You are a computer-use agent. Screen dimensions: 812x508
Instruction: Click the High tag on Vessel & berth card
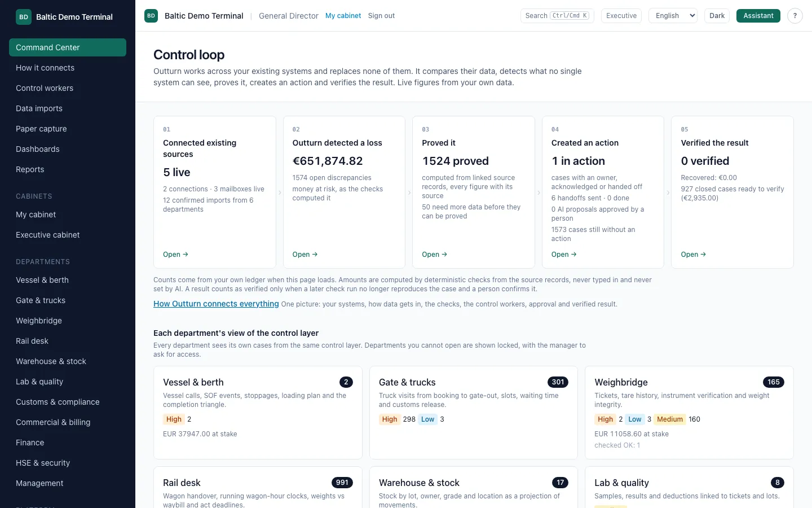[174, 419]
